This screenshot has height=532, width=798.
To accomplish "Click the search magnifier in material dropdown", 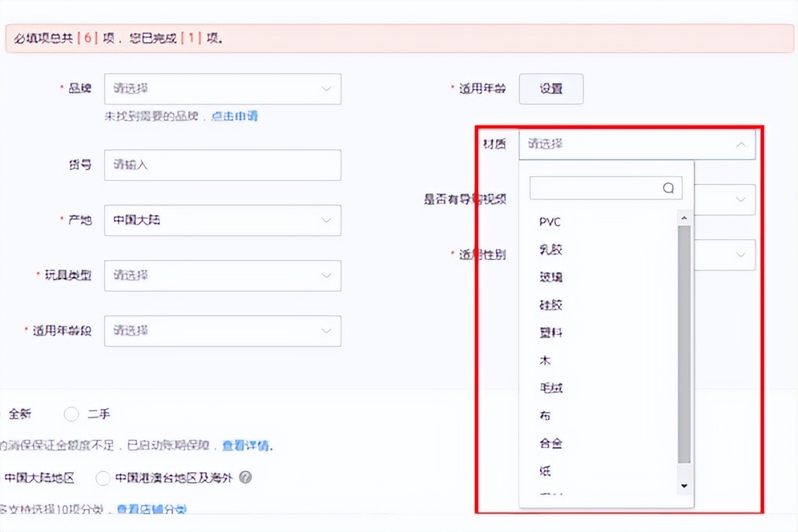I will tap(668, 188).
